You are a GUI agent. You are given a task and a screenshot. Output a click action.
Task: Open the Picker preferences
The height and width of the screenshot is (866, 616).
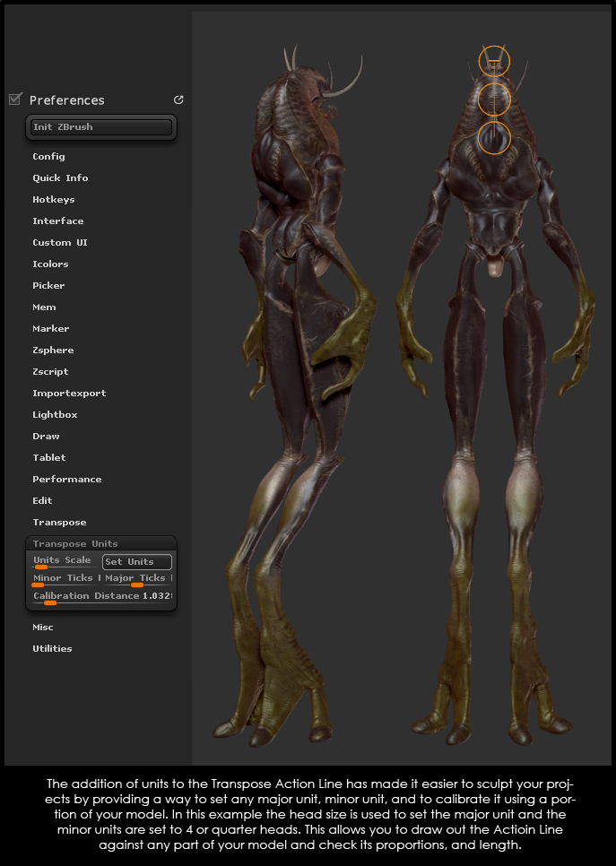coord(48,286)
